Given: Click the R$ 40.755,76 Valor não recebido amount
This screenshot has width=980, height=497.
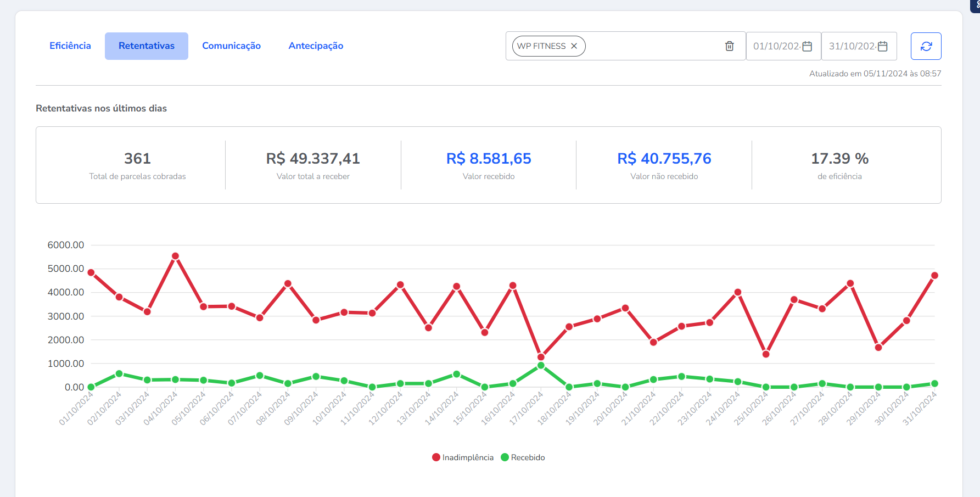Looking at the screenshot, I should [664, 159].
